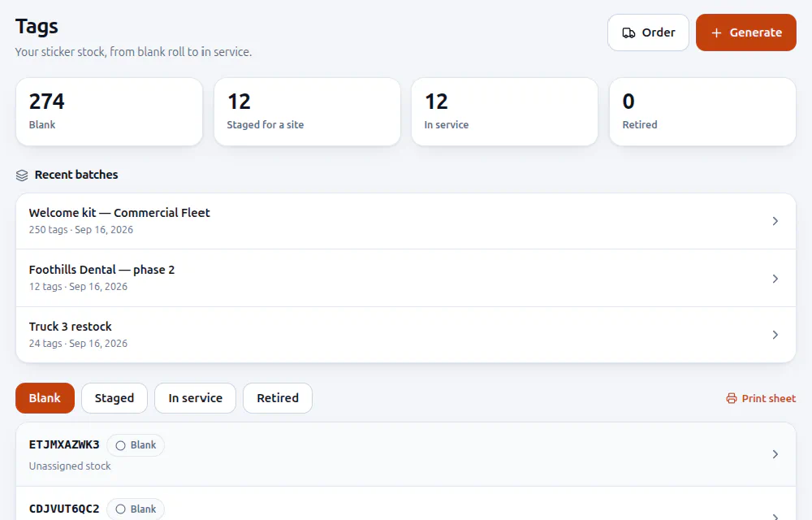Image resolution: width=812 pixels, height=520 pixels.
Task: Click the Blank badge on ETJMXAZWK3
Action: 136,445
